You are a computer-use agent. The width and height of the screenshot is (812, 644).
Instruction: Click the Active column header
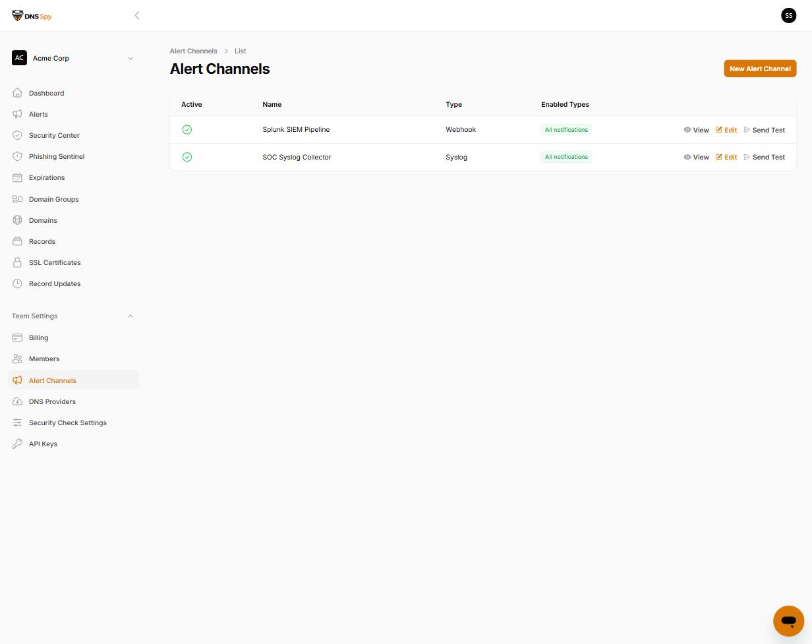[x=191, y=104]
